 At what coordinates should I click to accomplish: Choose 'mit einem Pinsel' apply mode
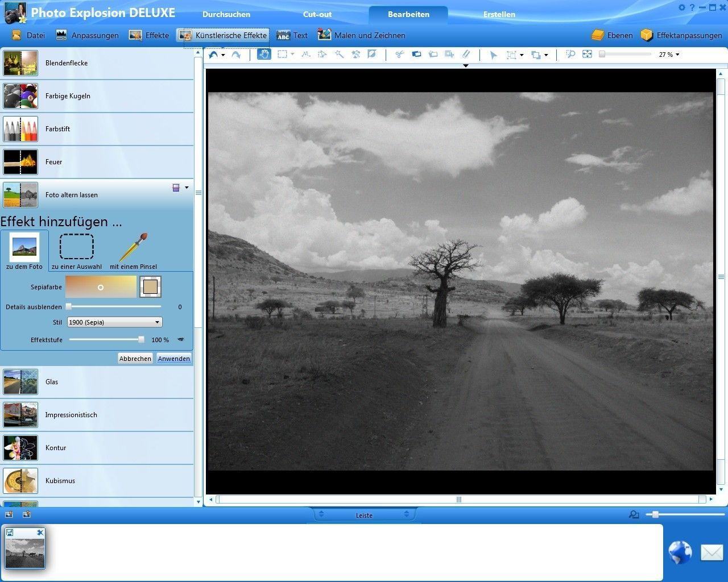tap(134, 251)
